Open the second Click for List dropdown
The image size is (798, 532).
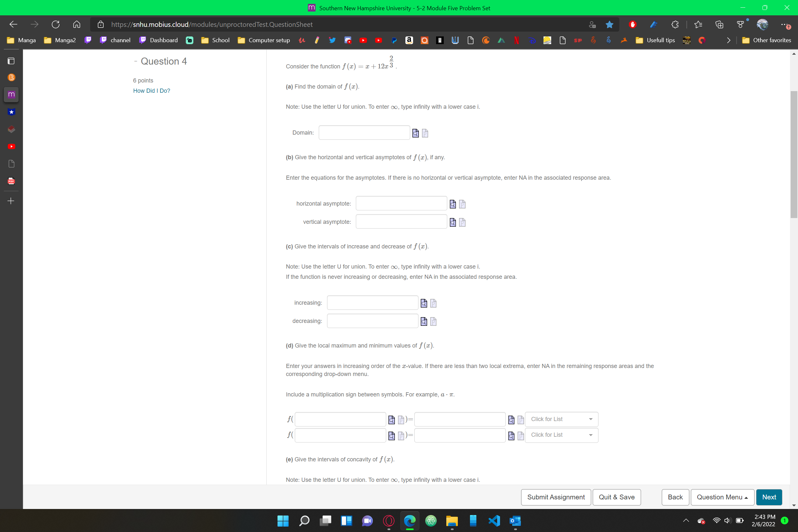(x=561, y=435)
